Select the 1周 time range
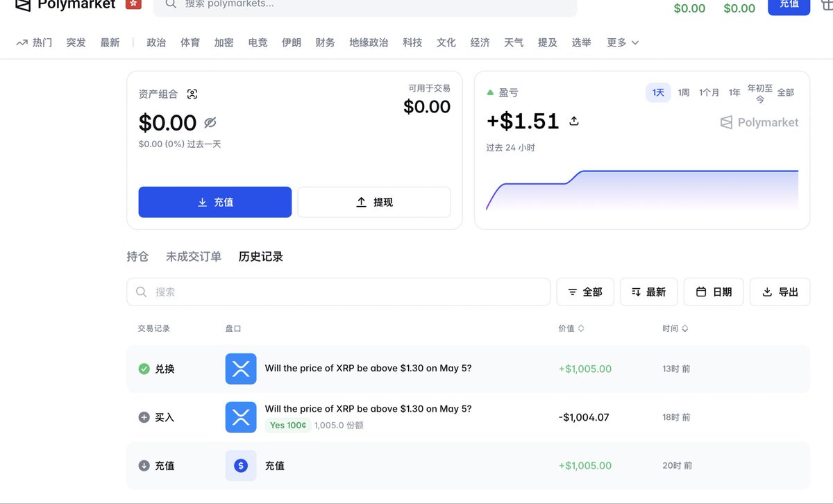833x504 pixels. click(684, 92)
